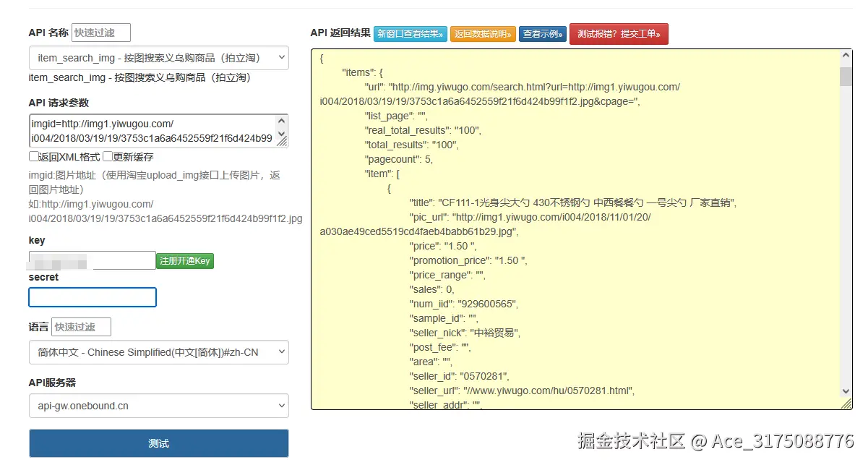Click the API 返回结果 heading
868x465 pixels.
tap(340, 33)
